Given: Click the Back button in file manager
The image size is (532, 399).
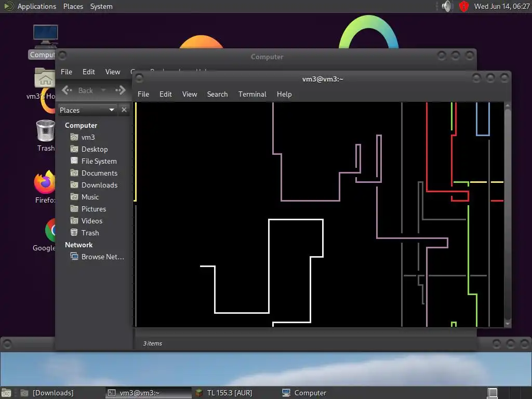Looking at the screenshot, I should pos(78,90).
